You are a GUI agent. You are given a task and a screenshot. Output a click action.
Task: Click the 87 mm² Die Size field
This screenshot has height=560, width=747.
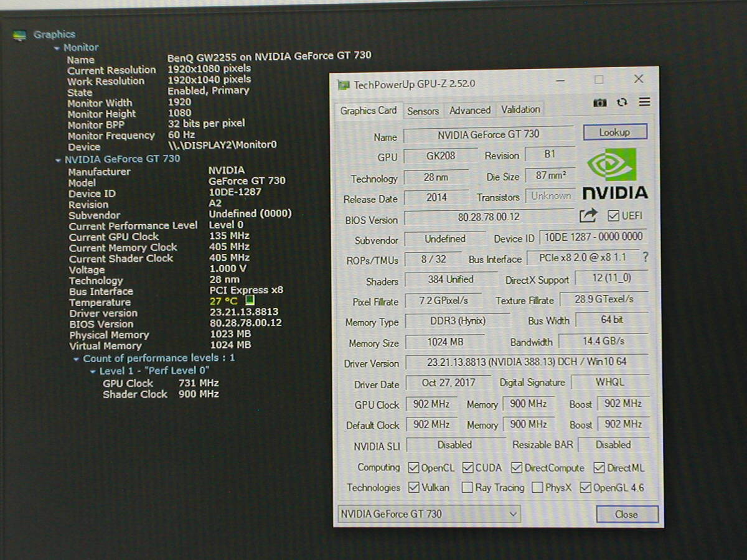tap(551, 175)
